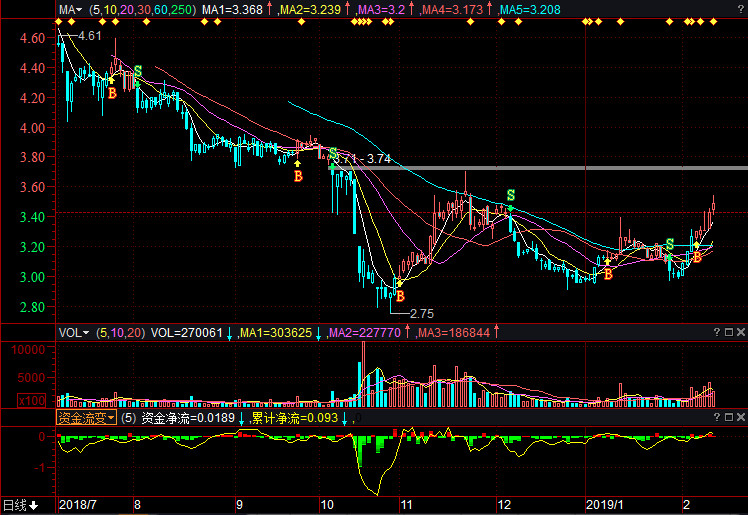
Task: Click the VOL=270061 readout
Action: click(187, 333)
